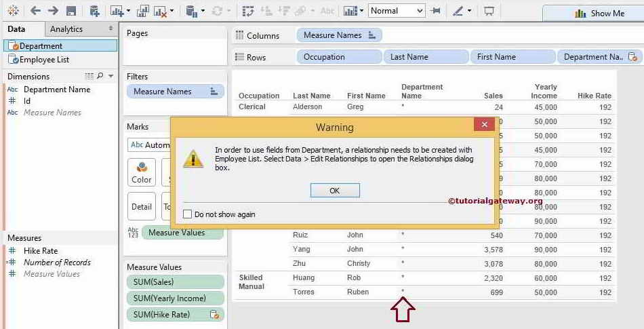This screenshot has width=644, height=329.
Task: Click the Clear Sheet icon
Action: pyautogui.click(x=160, y=12)
